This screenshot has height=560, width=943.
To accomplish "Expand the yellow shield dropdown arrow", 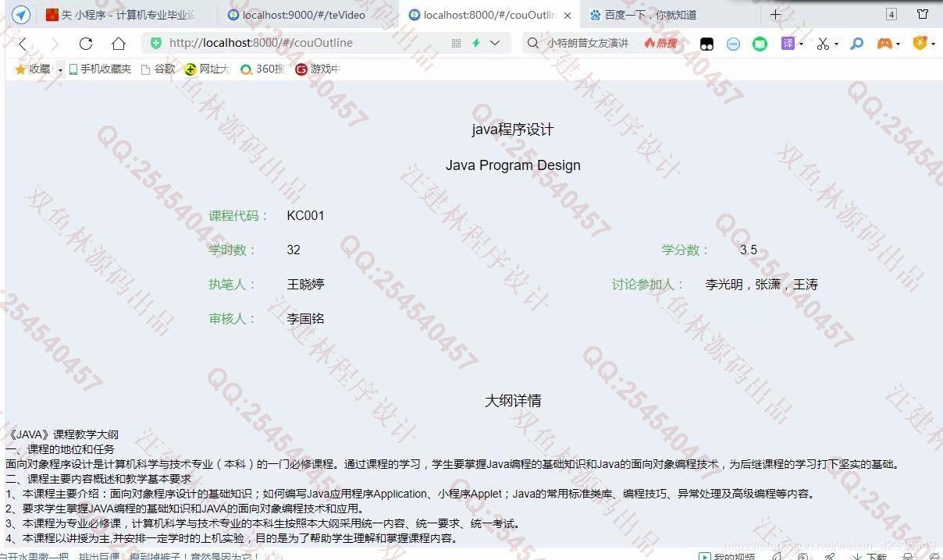I will tap(933, 44).
